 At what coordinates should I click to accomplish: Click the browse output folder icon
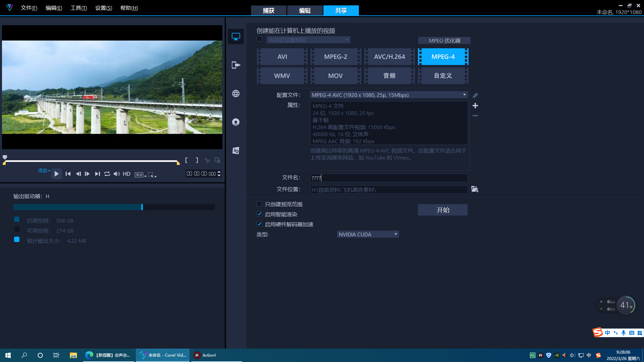point(475,189)
